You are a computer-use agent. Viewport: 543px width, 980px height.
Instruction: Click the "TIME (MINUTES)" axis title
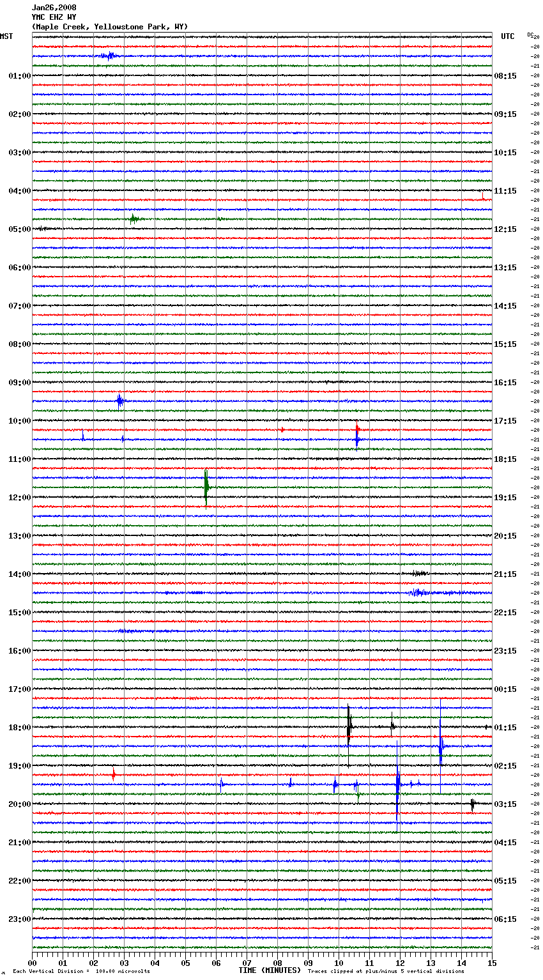[x=270, y=970]
